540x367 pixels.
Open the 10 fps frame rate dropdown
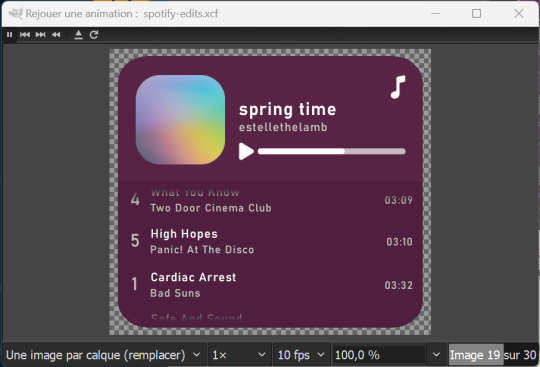pos(301,355)
